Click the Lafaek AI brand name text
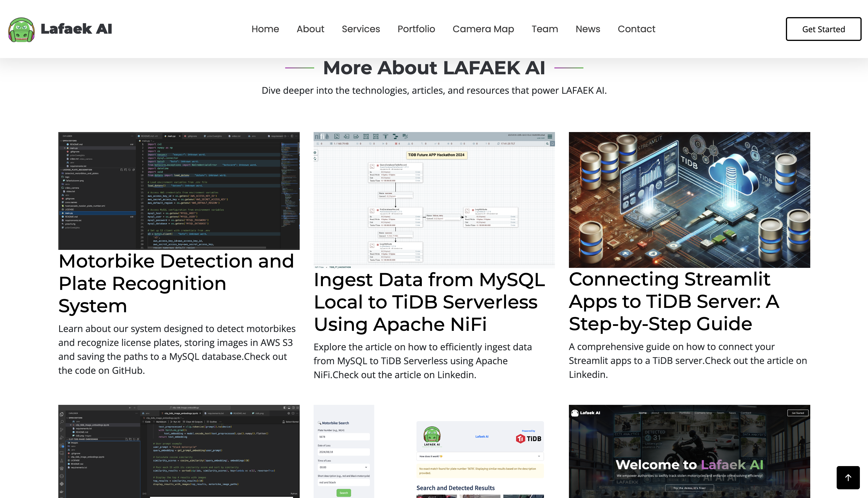 76,29
